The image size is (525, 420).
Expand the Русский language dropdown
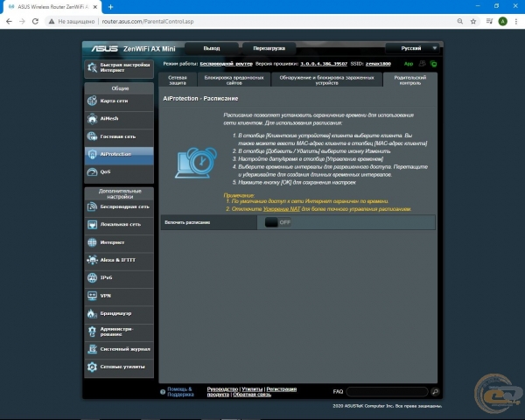[411, 48]
